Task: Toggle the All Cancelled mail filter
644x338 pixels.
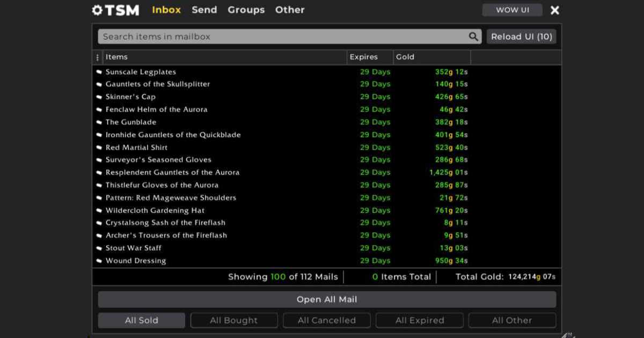Action: 327,320
